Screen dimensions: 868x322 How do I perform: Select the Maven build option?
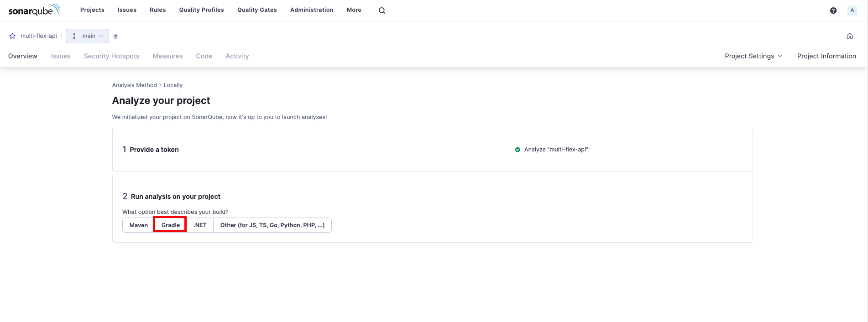[x=138, y=225]
